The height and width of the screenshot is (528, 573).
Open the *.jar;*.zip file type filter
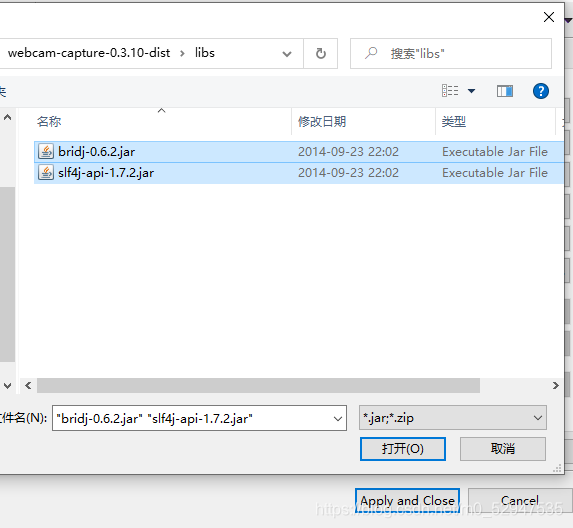tap(453, 418)
